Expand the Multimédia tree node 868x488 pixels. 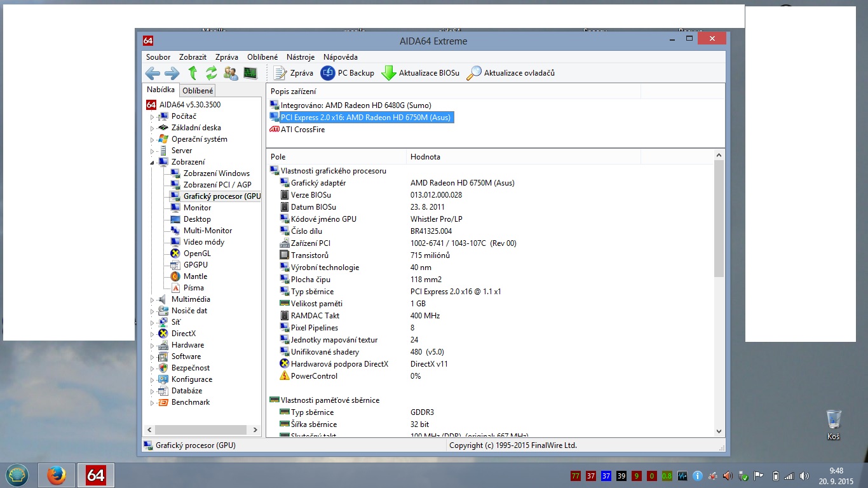152,300
